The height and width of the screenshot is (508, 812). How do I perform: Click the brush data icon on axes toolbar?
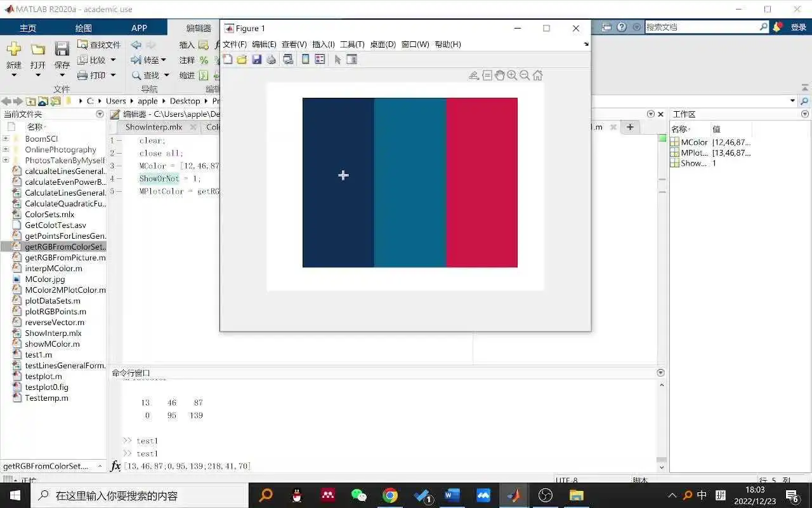click(x=474, y=76)
